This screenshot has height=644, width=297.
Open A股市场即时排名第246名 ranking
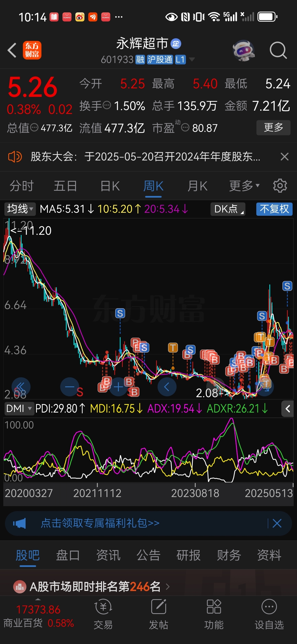(95, 587)
